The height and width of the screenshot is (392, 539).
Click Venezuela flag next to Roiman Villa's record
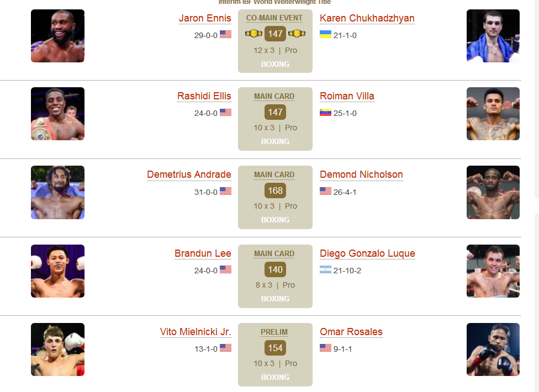(325, 113)
